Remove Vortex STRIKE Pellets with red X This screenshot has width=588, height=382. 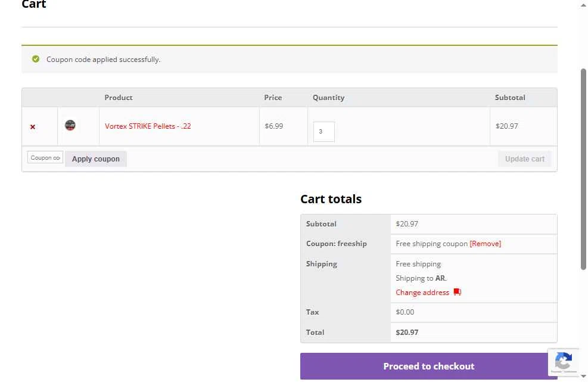[x=33, y=127]
